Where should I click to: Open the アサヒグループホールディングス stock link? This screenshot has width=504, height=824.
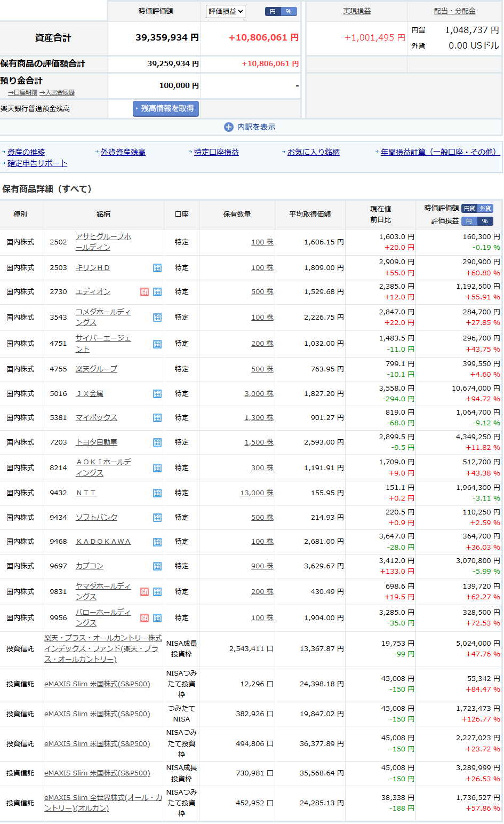(x=103, y=242)
